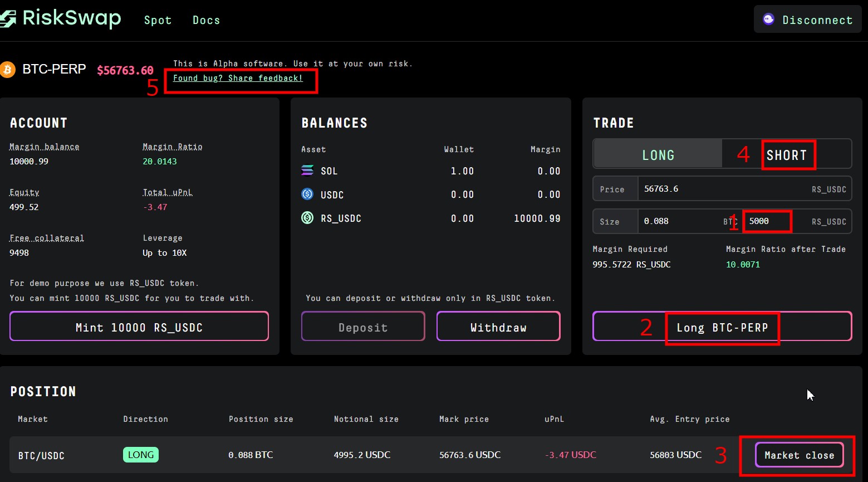This screenshot has width=868, height=482.
Task: Click the BTC-PERP price $56763.60
Action: [125, 70]
